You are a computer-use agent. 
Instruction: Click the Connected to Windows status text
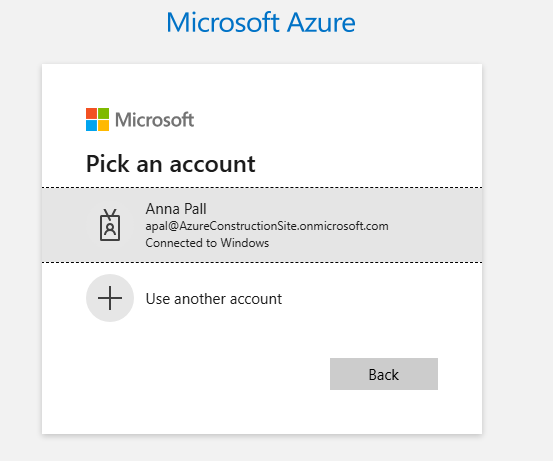click(207, 243)
